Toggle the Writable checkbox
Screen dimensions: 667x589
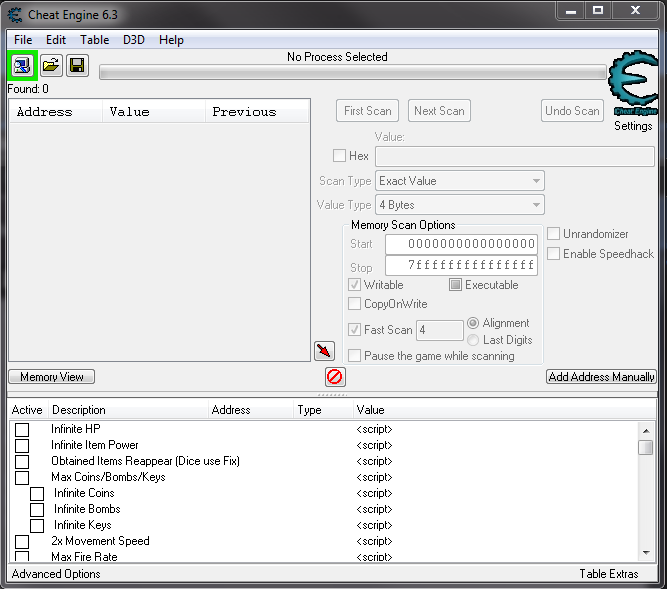tap(354, 285)
